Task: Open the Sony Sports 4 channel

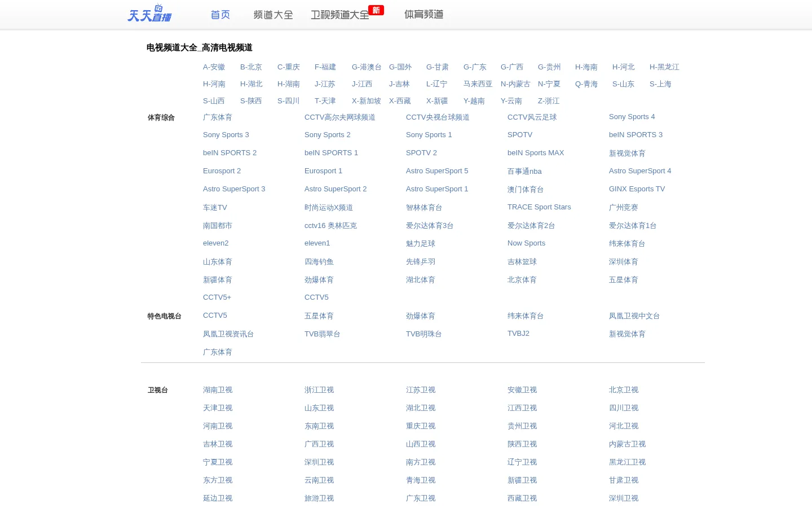Action: coord(632,117)
